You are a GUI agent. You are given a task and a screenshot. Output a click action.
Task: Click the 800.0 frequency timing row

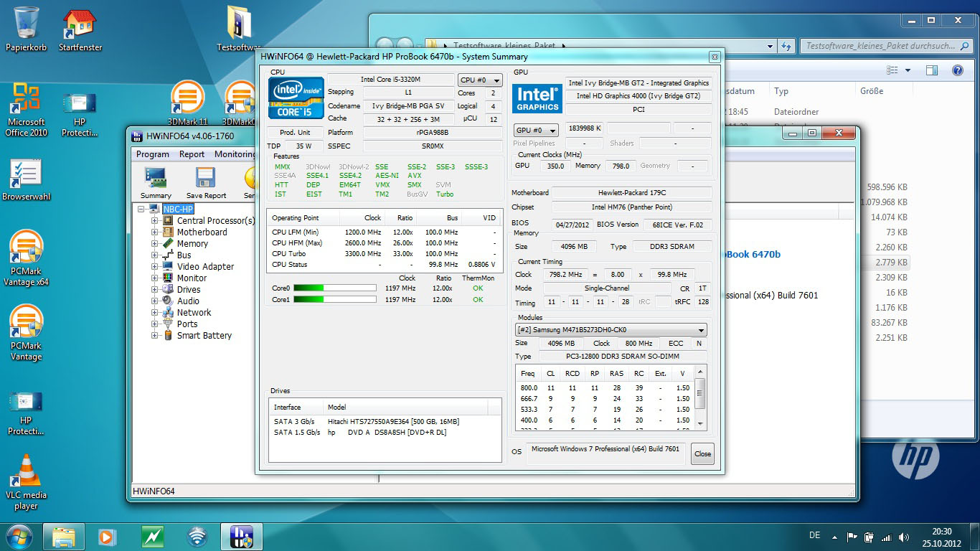606,387
